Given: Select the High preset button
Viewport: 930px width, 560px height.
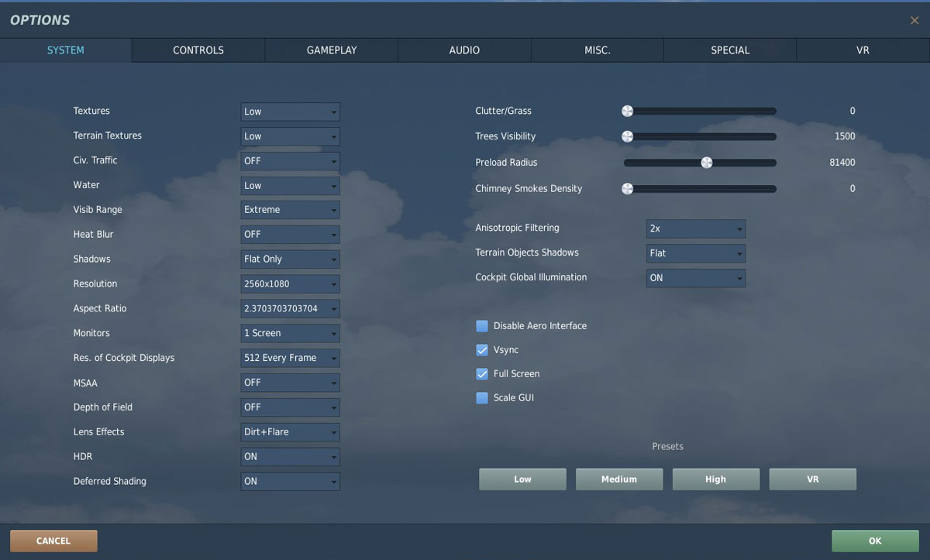Looking at the screenshot, I should [715, 479].
